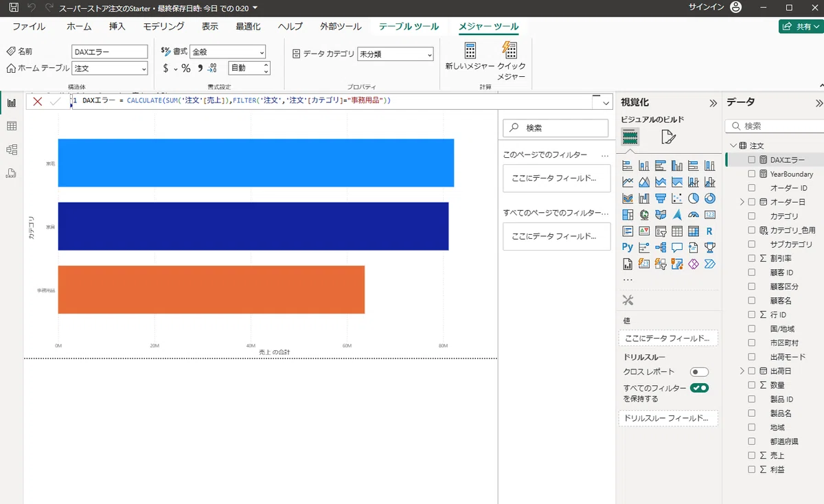Select the waterfall chart visual
824x504 pixels.
click(644, 198)
